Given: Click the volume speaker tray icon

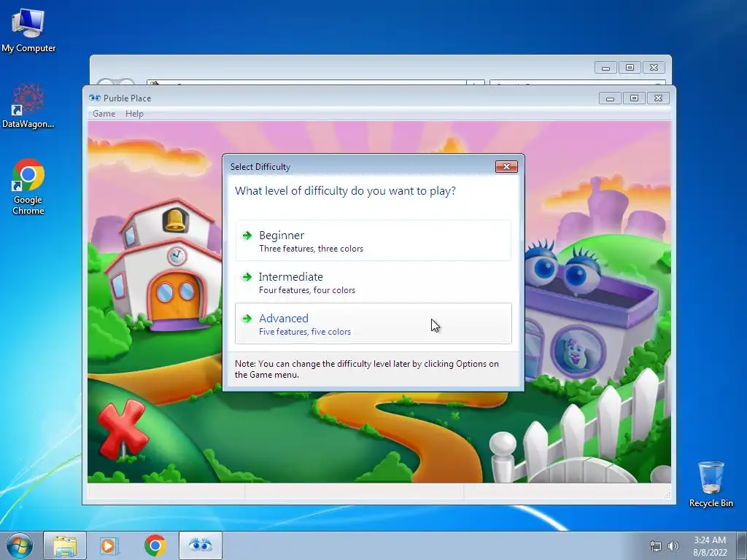Looking at the screenshot, I should pyautogui.click(x=673, y=546).
